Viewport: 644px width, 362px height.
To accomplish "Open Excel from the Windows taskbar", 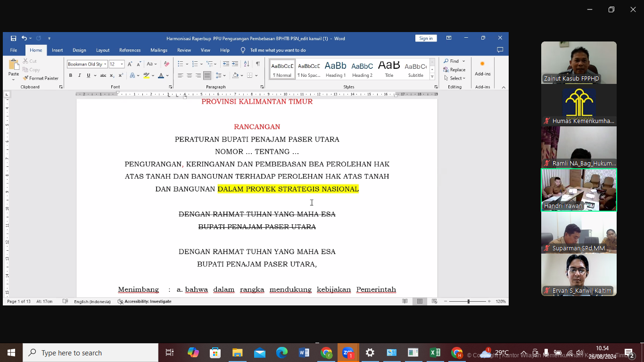I will point(435,353).
